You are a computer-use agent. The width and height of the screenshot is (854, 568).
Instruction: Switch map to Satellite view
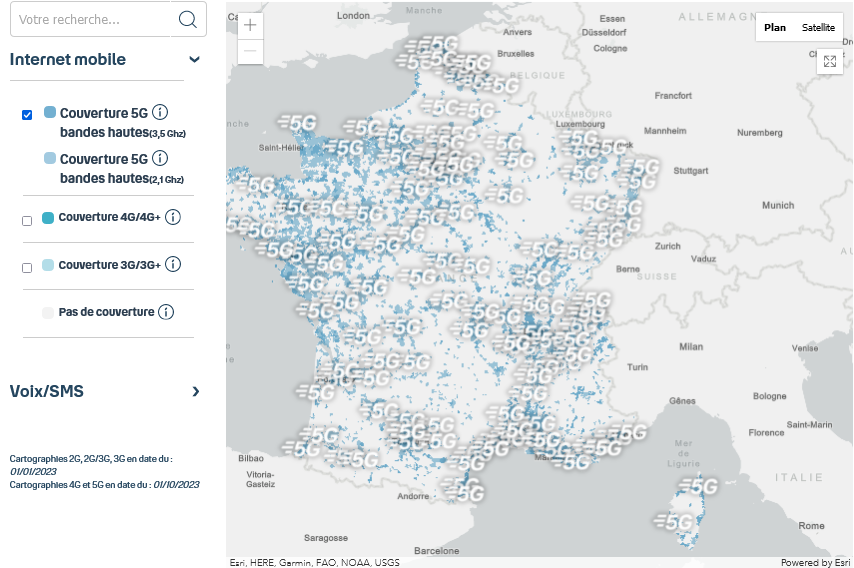(x=818, y=28)
